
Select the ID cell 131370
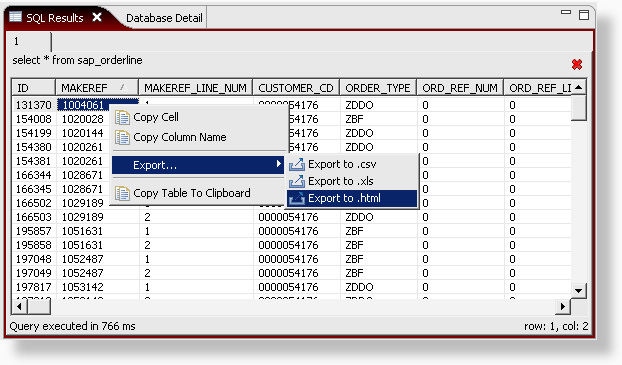33,105
